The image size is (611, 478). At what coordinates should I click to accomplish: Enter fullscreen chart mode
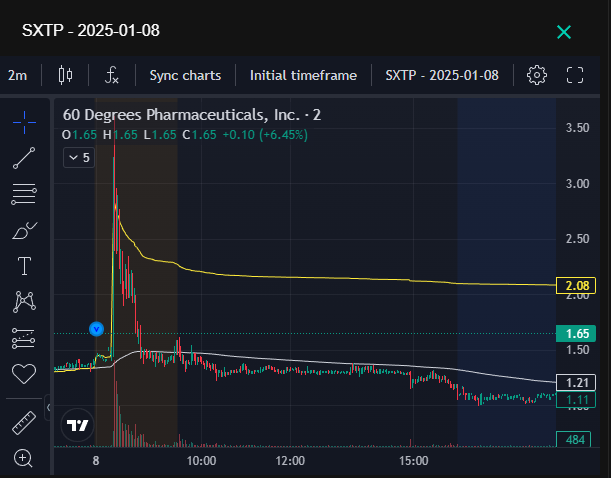click(575, 75)
